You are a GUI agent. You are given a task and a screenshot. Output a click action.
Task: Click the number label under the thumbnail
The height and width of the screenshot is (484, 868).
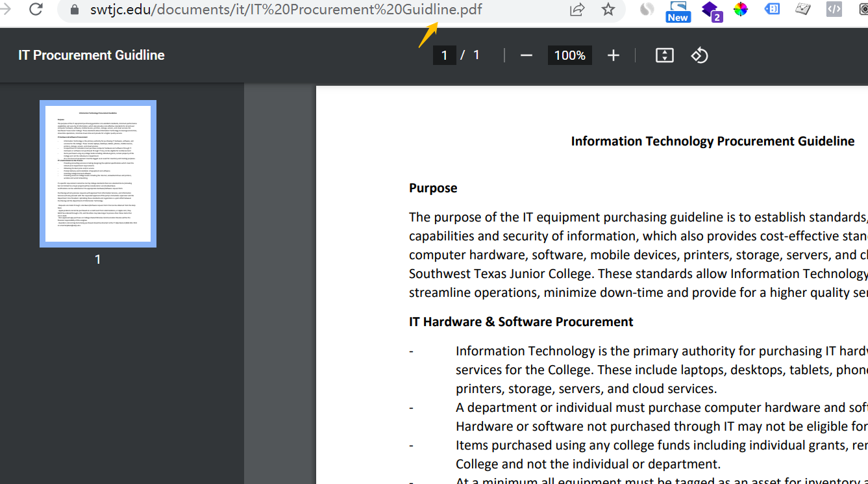click(x=98, y=259)
